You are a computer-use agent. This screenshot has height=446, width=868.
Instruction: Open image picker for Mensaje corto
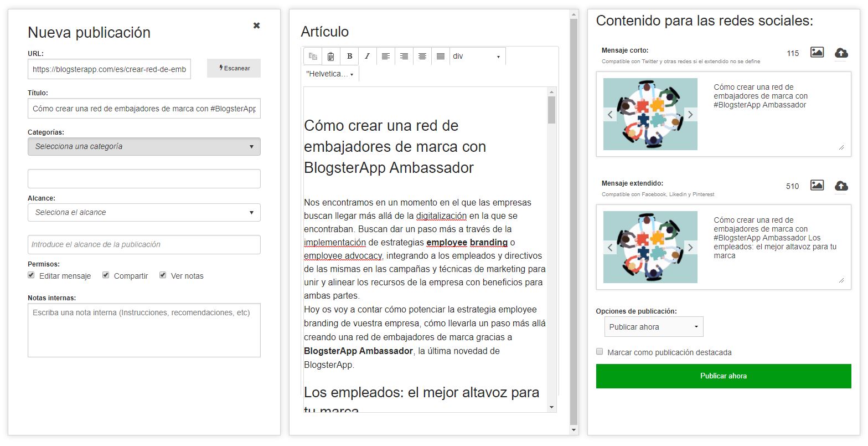coord(817,53)
